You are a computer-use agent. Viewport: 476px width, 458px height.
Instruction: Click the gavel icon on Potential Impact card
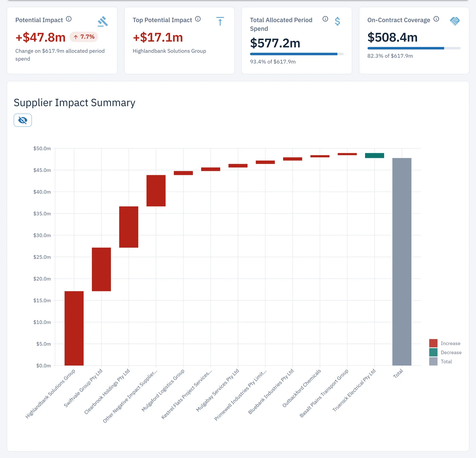(x=103, y=21)
